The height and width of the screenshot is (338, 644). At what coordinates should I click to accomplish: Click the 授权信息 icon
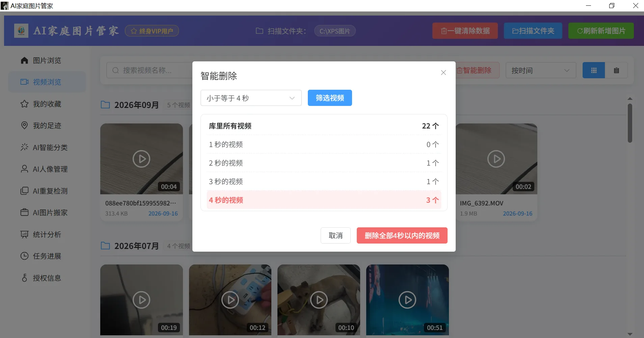point(24,278)
